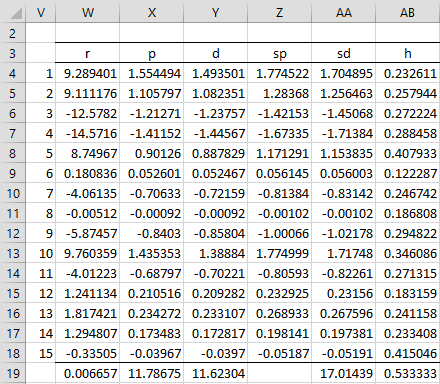Select cell with value -0.0397
Viewport: 440px width, 384px height.
tap(216, 353)
